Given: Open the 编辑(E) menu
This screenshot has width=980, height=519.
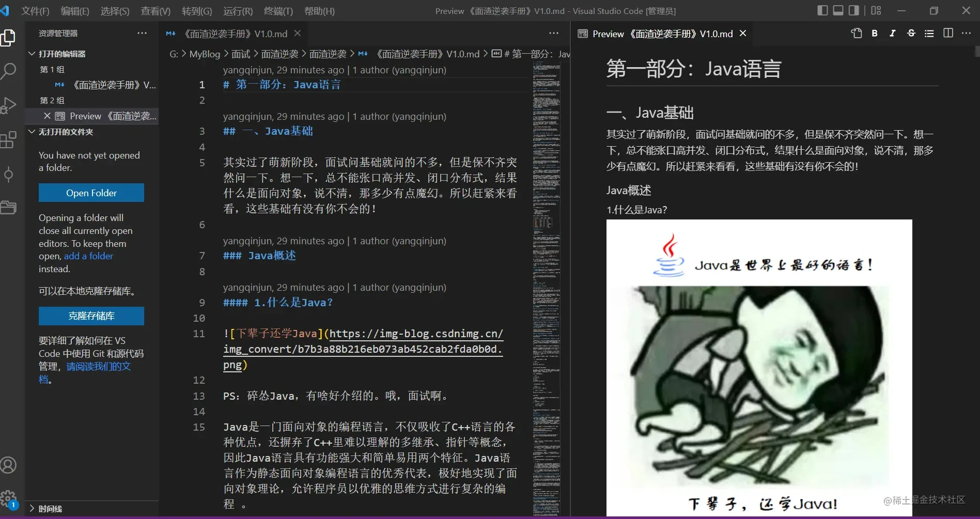Looking at the screenshot, I should [x=75, y=11].
